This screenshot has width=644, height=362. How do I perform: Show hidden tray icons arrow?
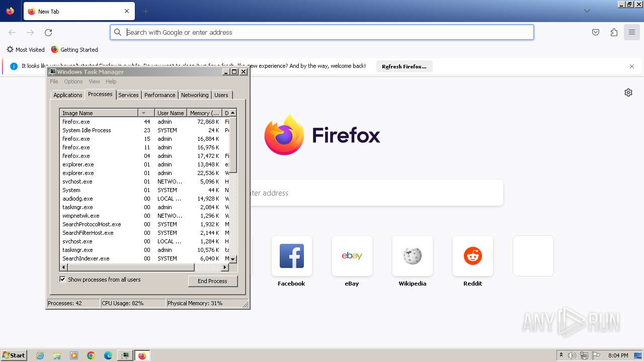click(561, 355)
